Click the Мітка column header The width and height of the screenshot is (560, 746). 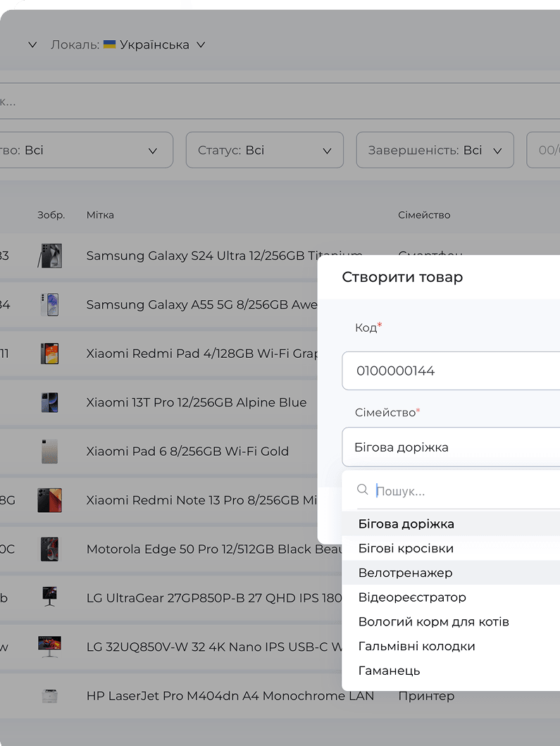click(x=100, y=215)
